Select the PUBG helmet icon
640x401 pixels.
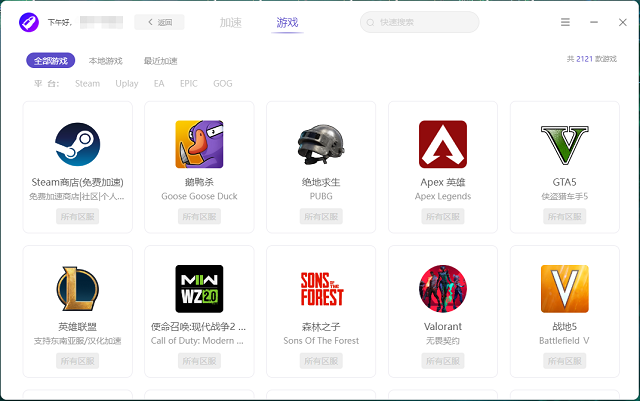click(321, 144)
